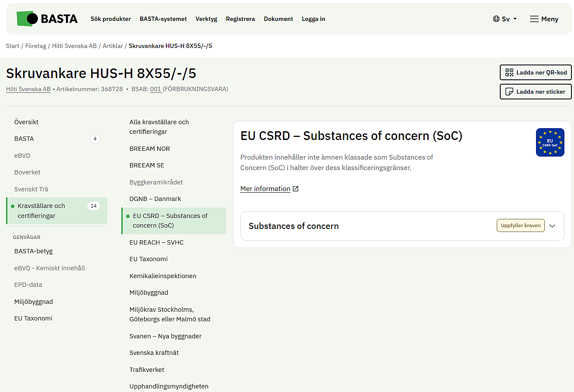The image size is (574, 392).
Task: Go to Start in the breadcrumb
Action: point(13,46)
